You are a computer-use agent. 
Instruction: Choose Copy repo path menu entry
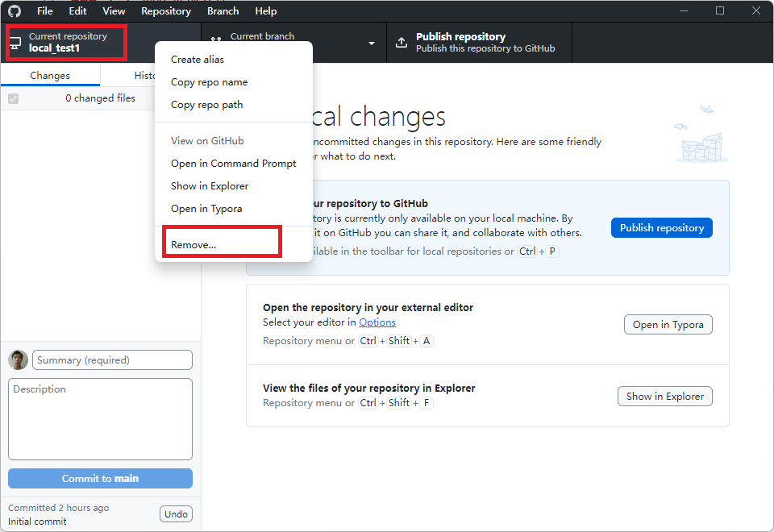(206, 105)
